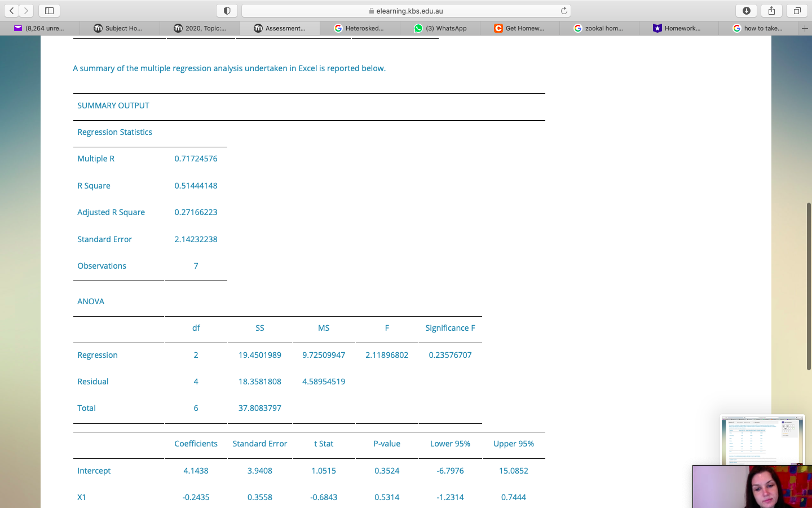Reload the elearning.kbs.edu.au page
The width and height of the screenshot is (812, 508).
point(564,11)
